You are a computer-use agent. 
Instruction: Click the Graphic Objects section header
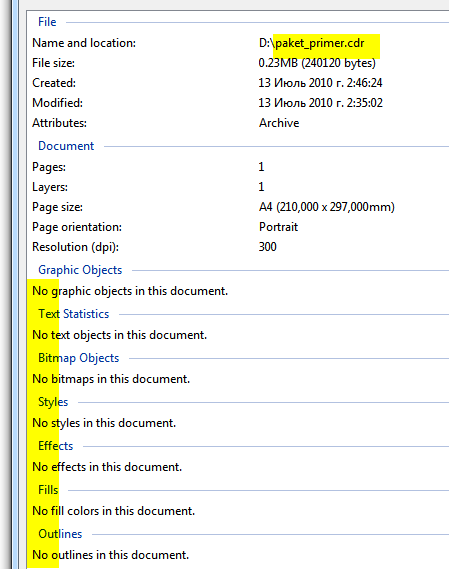pyautogui.click(x=80, y=270)
